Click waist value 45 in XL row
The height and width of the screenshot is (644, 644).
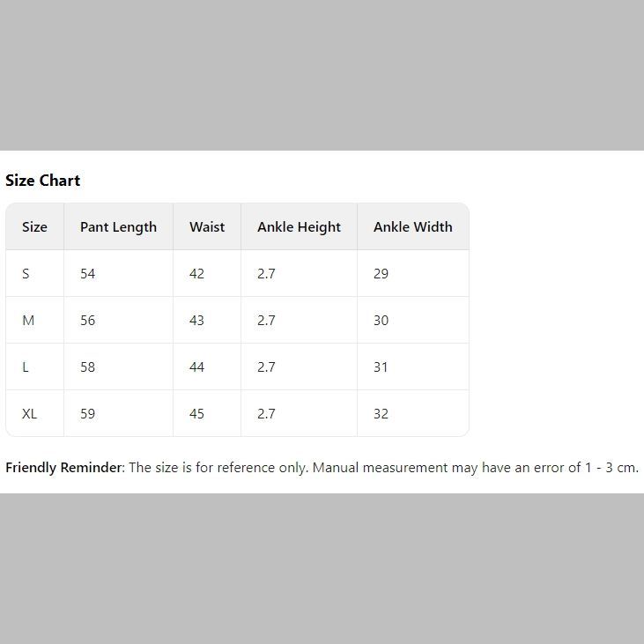[196, 414]
